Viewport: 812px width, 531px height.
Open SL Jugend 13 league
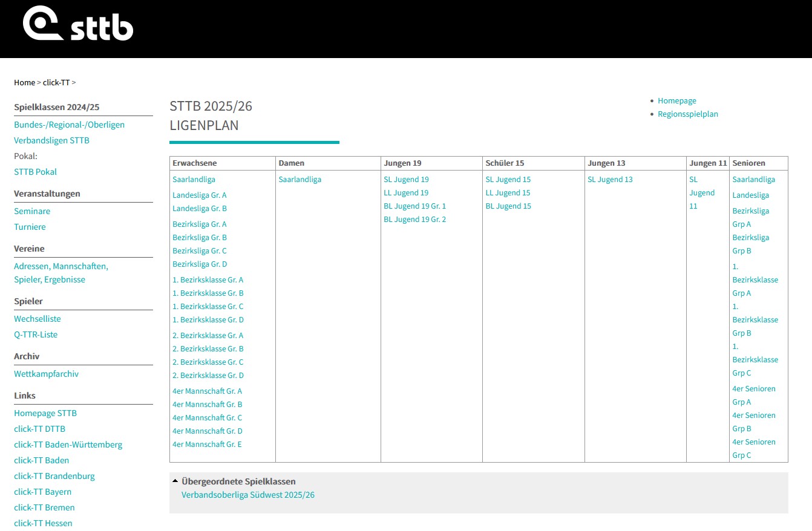(610, 180)
